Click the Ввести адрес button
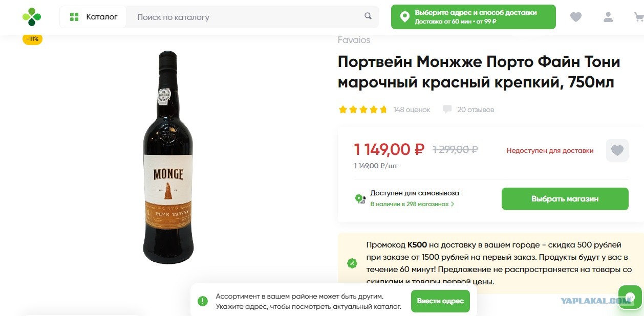This screenshot has height=316, width=644. tap(440, 301)
